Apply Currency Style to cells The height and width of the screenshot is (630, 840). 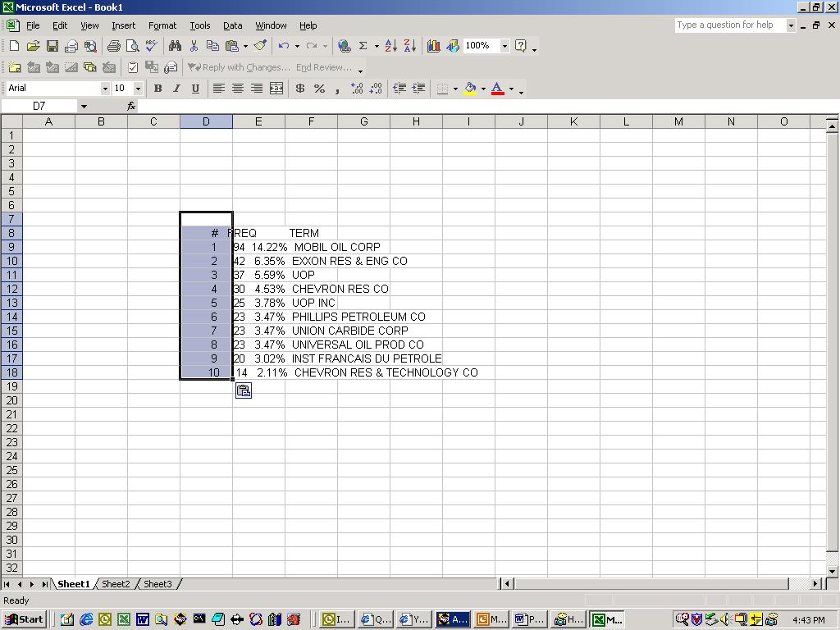(300, 89)
